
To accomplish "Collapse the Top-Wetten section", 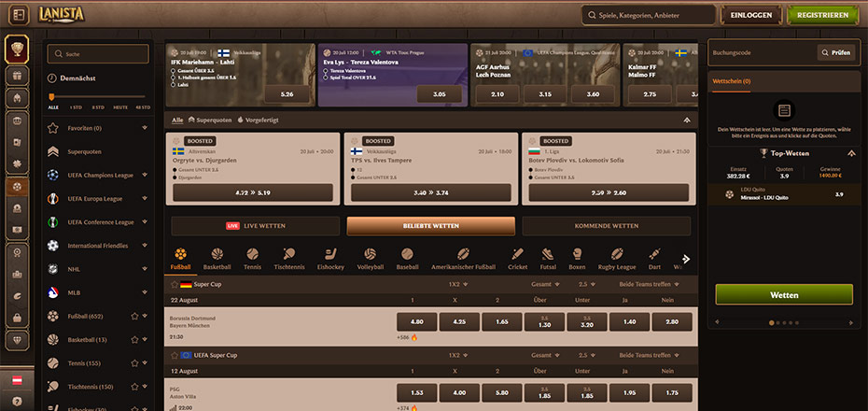I will 851,153.
